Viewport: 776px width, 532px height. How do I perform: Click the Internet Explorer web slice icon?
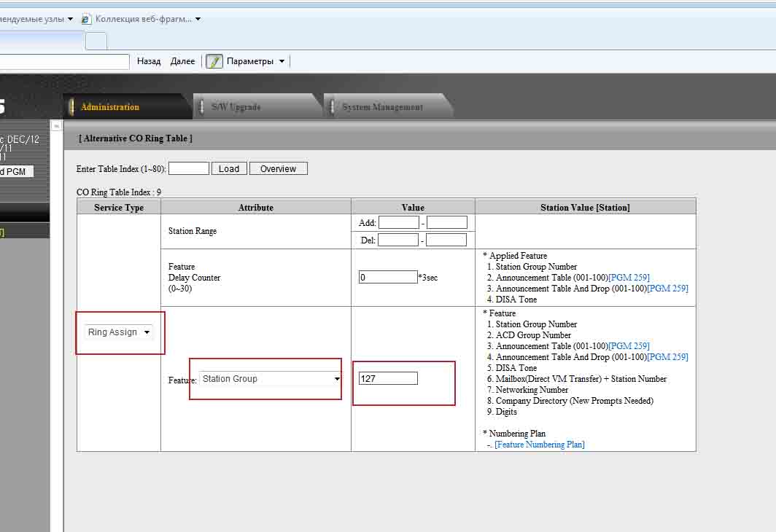pos(86,20)
